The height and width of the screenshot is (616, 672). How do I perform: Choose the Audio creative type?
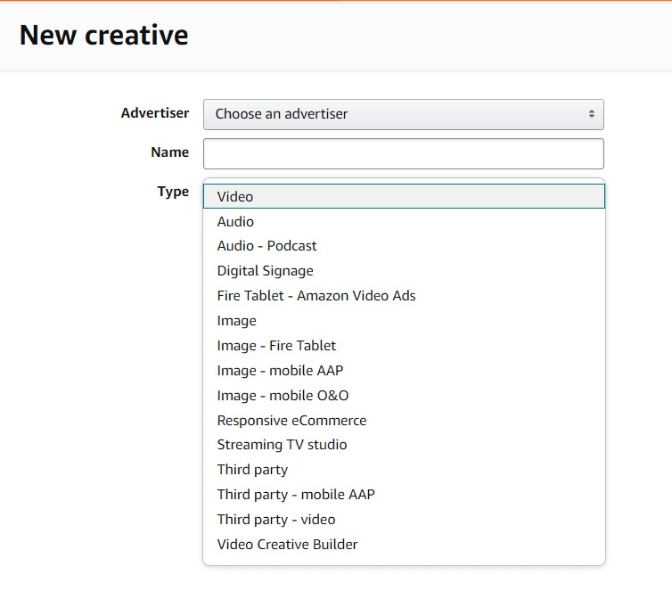tap(235, 222)
